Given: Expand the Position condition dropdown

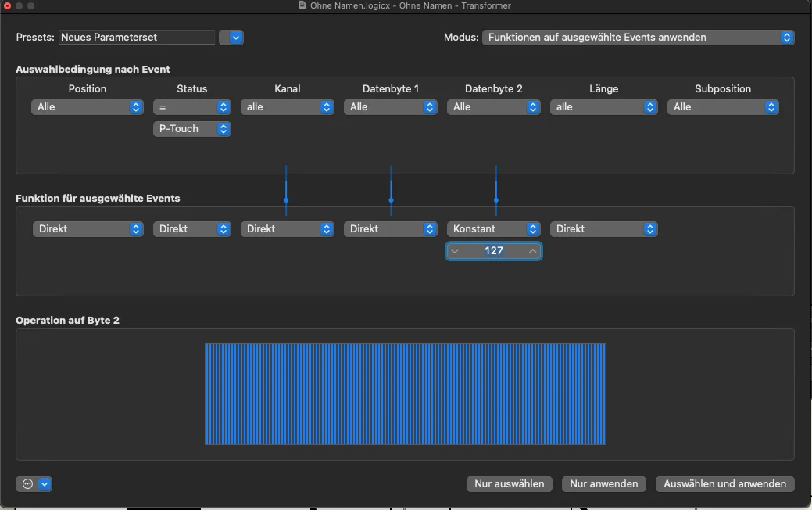Looking at the screenshot, I should (x=88, y=107).
